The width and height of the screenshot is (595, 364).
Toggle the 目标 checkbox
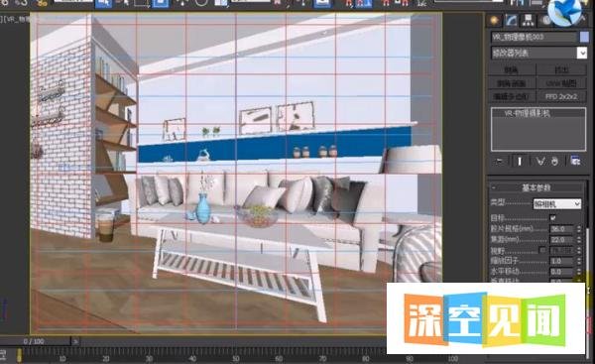[x=552, y=218]
